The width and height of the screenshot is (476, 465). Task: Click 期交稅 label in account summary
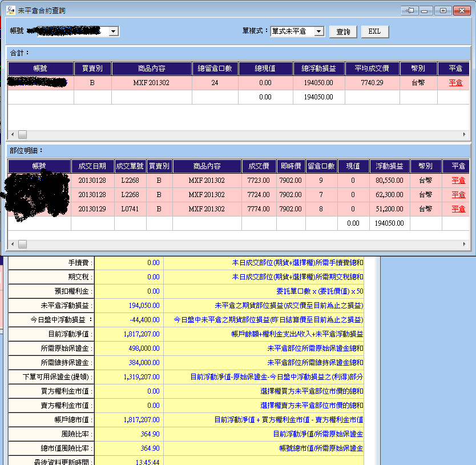click(80, 277)
